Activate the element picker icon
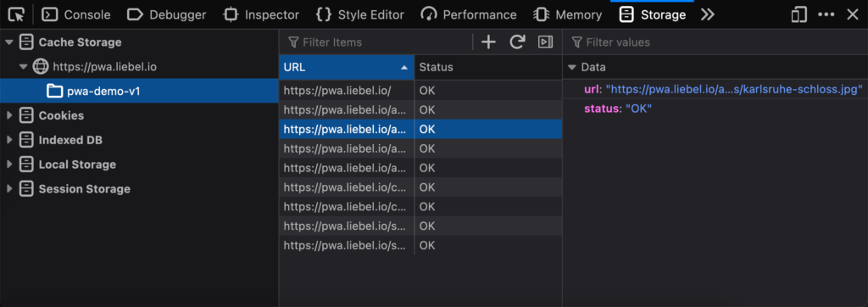The width and height of the screenshot is (868, 307). coord(17,14)
